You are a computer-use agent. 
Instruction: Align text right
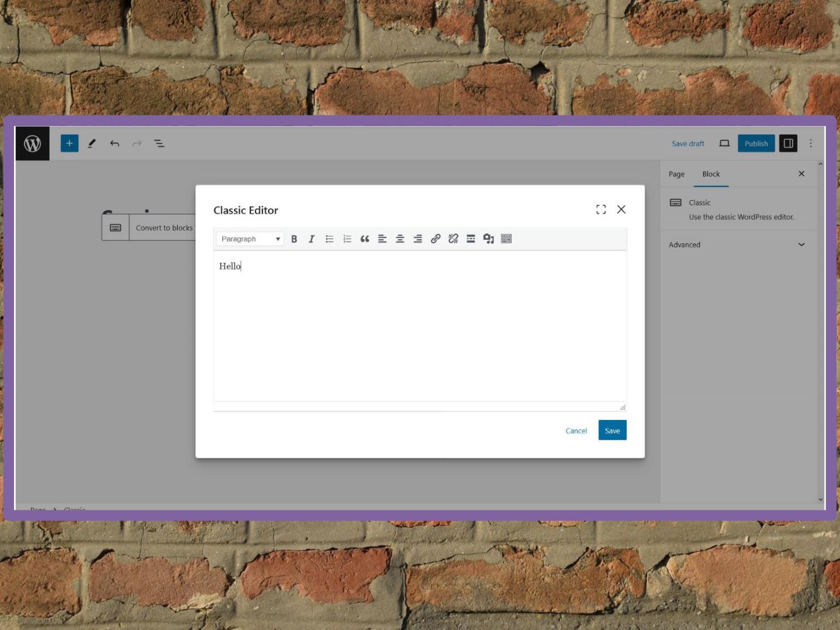pyautogui.click(x=418, y=239)
